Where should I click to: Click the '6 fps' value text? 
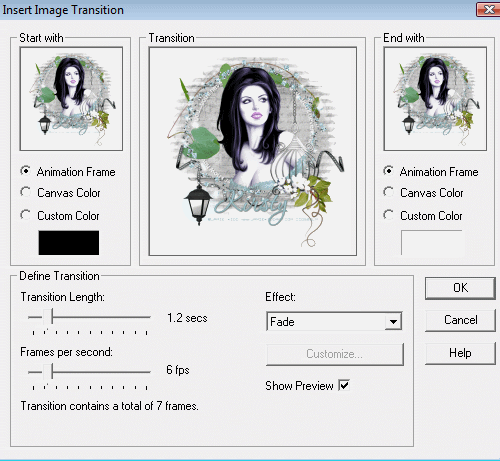coord(178,370)
